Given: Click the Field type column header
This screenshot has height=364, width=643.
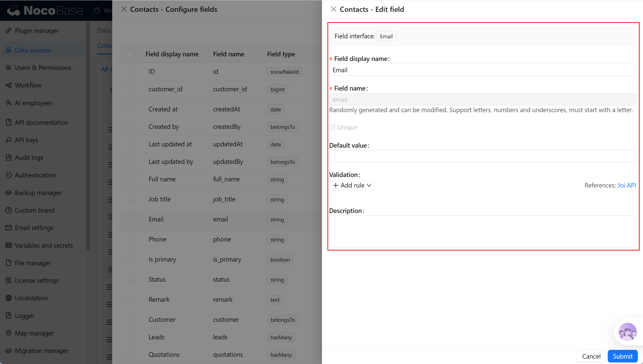Looking at the screenshot, I should coord(281,54).
